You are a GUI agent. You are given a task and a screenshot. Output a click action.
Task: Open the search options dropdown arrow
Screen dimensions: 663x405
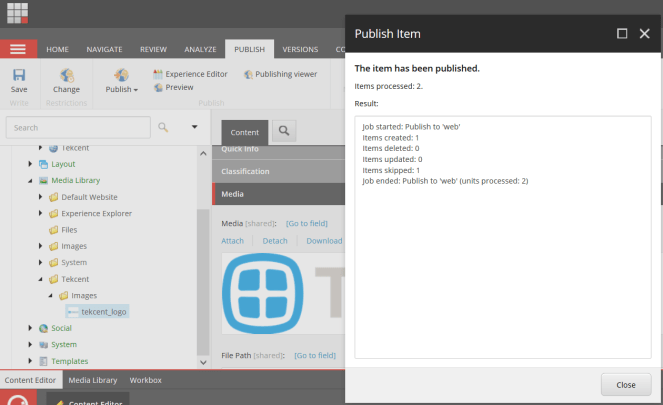pos(195,127)
